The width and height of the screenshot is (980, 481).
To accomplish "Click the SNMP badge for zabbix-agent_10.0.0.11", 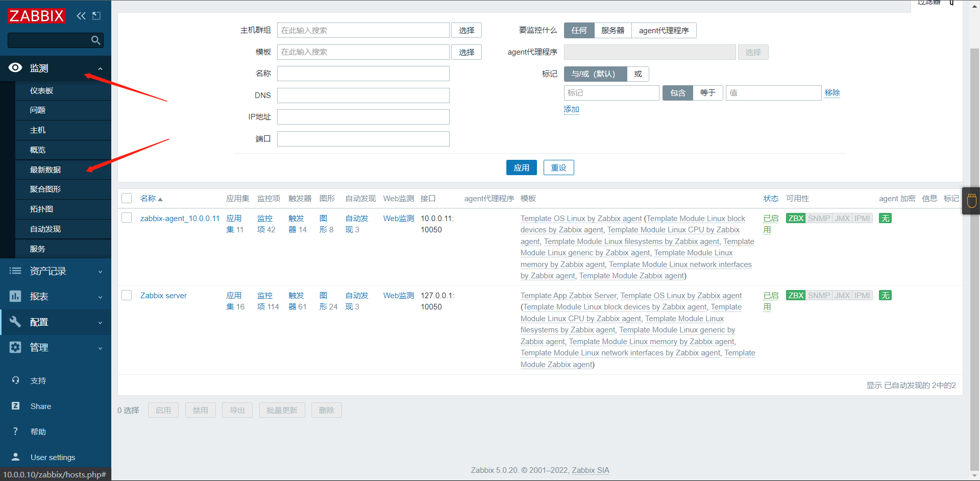I will point(819,218).
